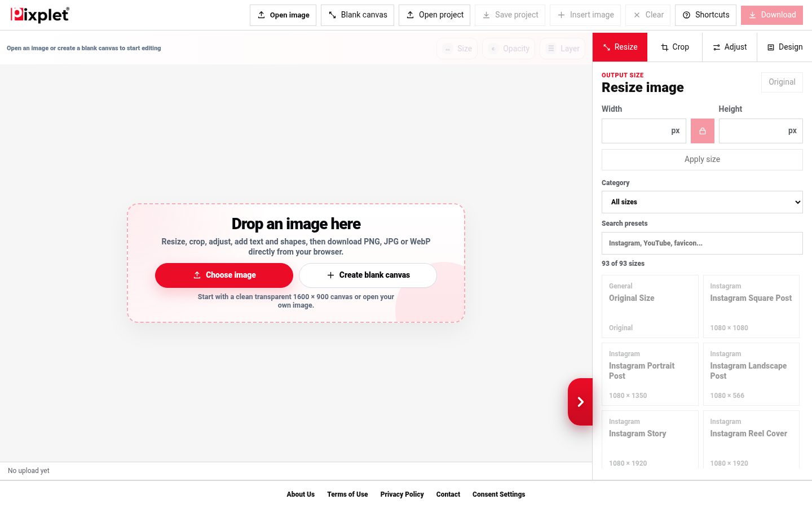Open the Terms of Use link
Screen dimensions: 812x508
click(x=347, y=494)
